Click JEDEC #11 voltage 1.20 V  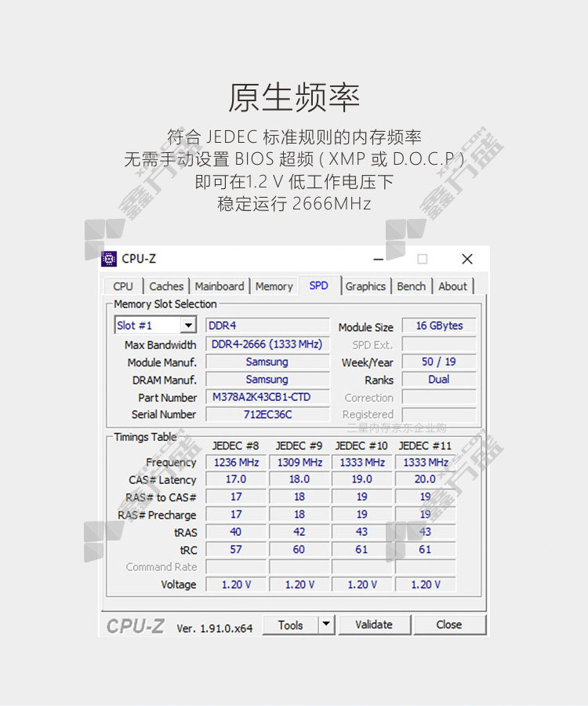click(x=425, y=584)
